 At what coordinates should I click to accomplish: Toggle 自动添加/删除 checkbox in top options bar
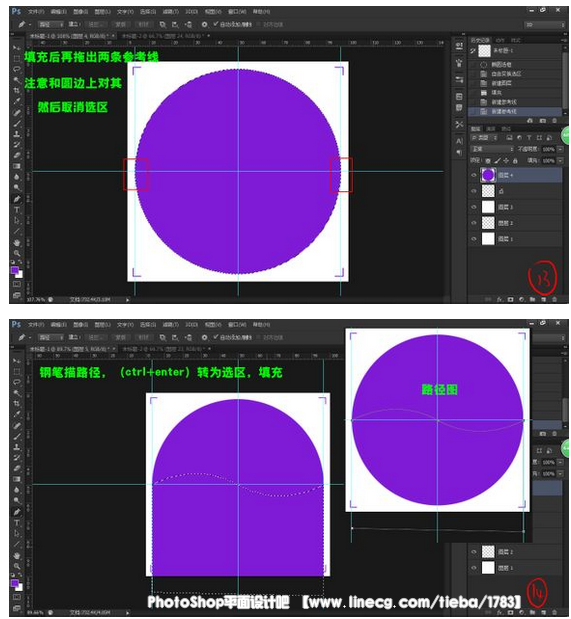pos(216,24)
